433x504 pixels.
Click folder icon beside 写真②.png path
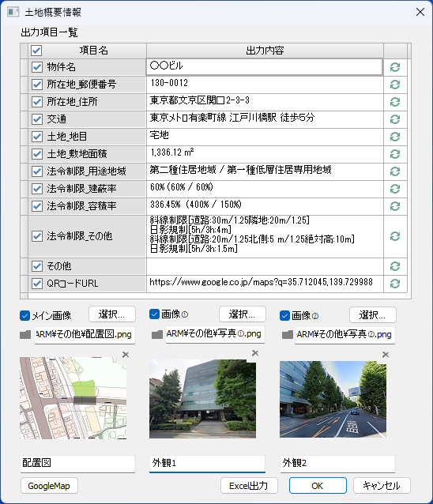(288, 335)
